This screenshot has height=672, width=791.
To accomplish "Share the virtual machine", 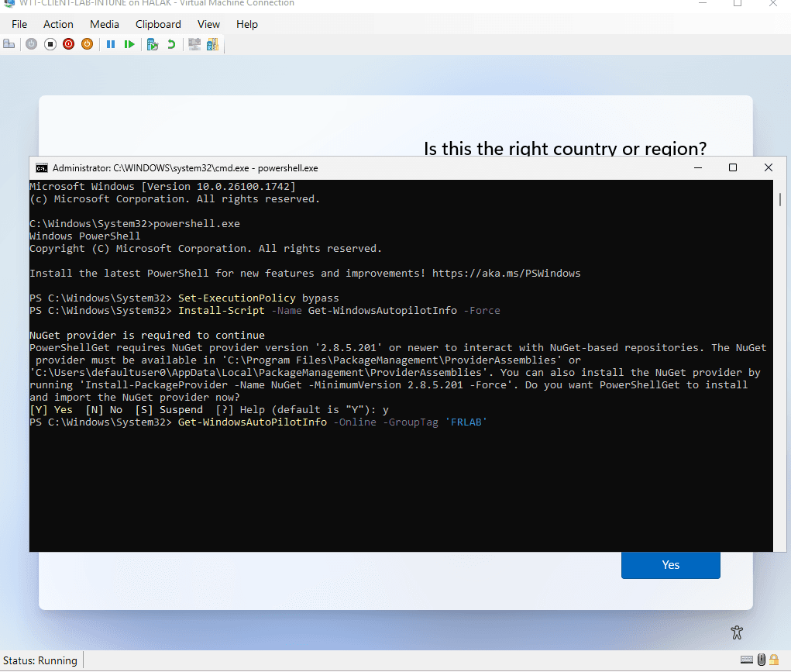I will (x=212, y=44).
